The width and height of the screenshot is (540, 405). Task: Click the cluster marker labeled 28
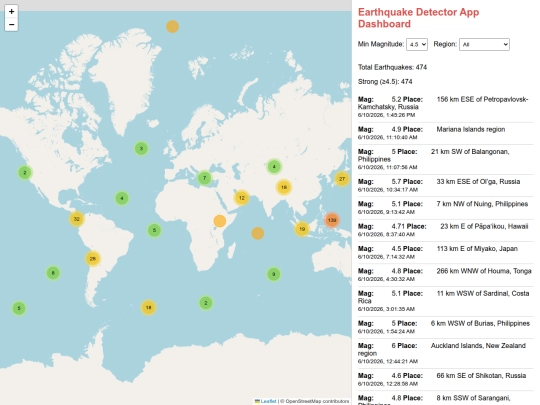pos(93,259)
